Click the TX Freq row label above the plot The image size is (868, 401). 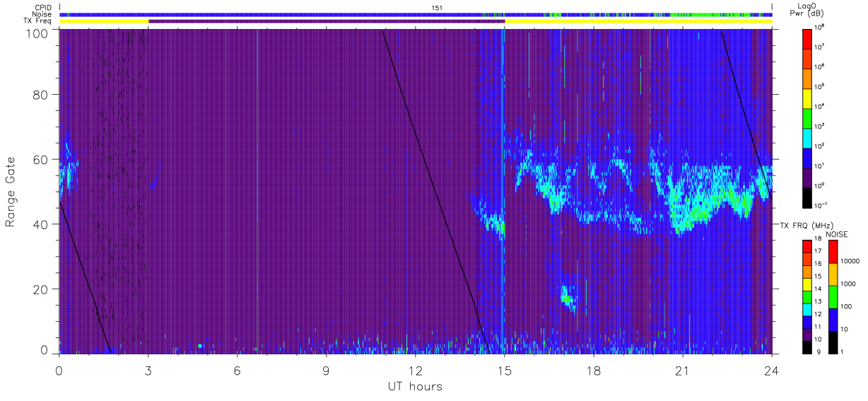pos(39,21)
